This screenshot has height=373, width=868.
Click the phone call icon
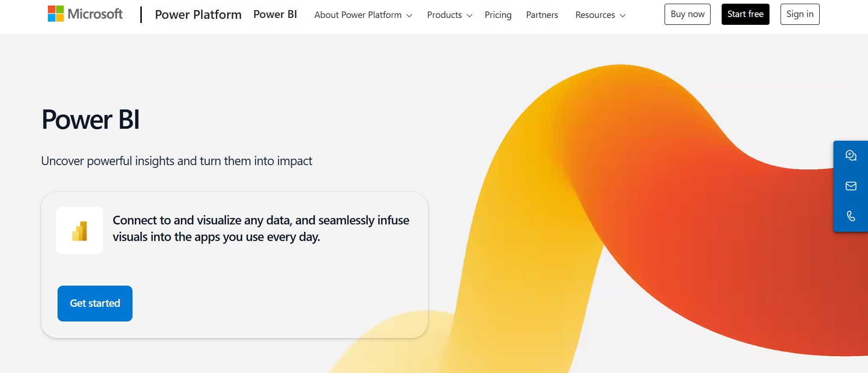click(851, 216)
